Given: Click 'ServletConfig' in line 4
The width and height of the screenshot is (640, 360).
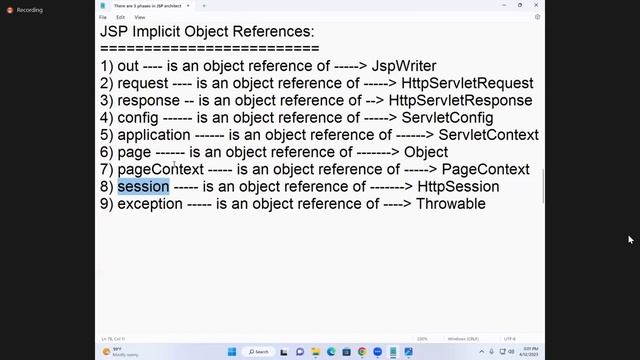Looking at the screenshot, I should point(447,118).
